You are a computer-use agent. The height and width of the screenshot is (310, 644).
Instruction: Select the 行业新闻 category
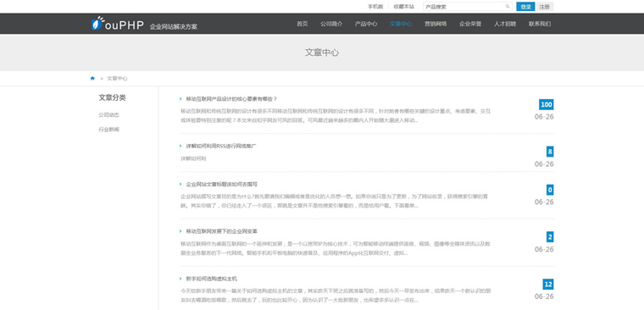pyautogui.click(x=108, y=130)
